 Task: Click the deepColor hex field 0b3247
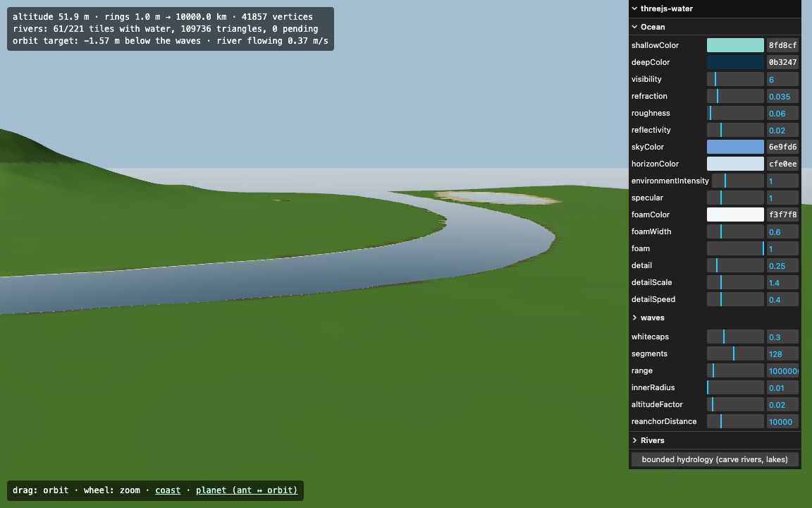click(x=782, y=62)
